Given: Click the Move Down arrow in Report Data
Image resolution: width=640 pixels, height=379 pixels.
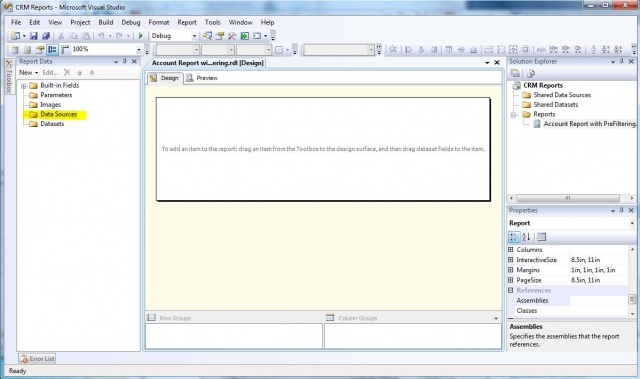Looking at the screenshot, I should (92, 73).
